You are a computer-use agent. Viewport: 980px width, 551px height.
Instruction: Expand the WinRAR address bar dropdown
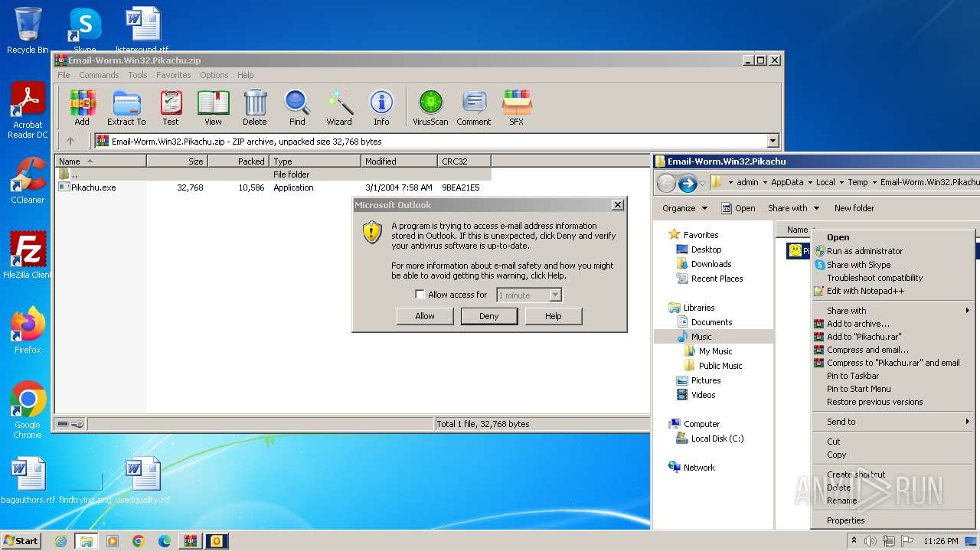(773, 141)
